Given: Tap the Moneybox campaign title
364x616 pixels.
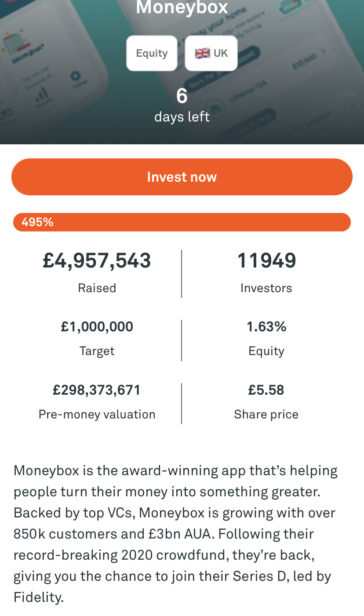Looking at the screenshot, I should (x=182, y=7).
